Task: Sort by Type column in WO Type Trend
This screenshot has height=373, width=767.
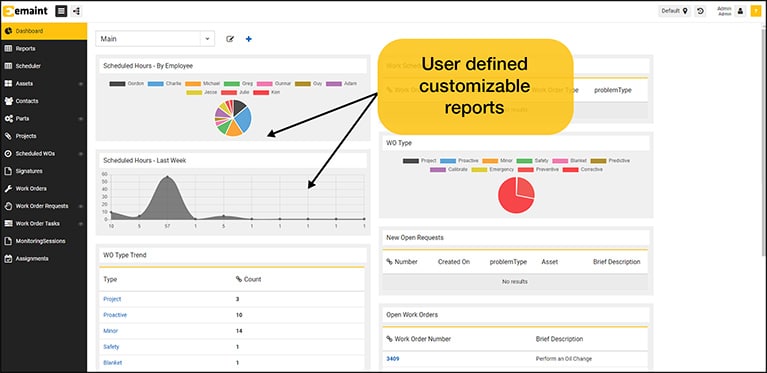Action: (x=110, y=280)
